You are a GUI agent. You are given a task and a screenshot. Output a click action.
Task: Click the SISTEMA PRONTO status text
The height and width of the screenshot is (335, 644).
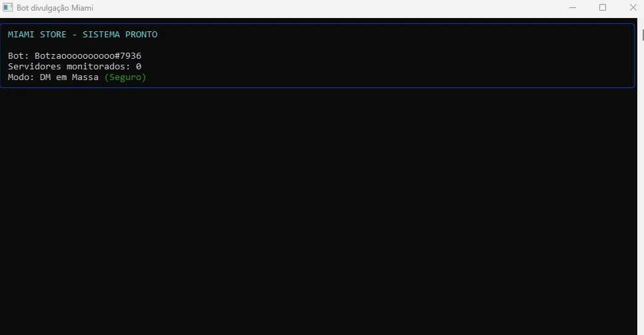click(x=120, y=35)
